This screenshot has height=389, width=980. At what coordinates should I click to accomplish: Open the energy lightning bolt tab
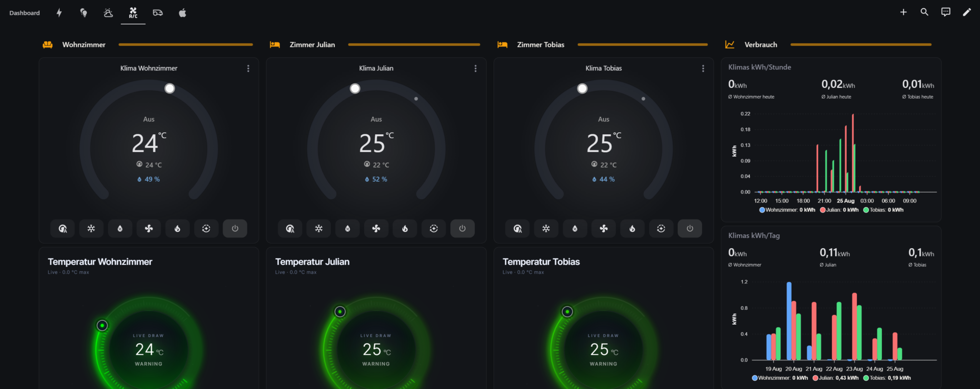59,13
